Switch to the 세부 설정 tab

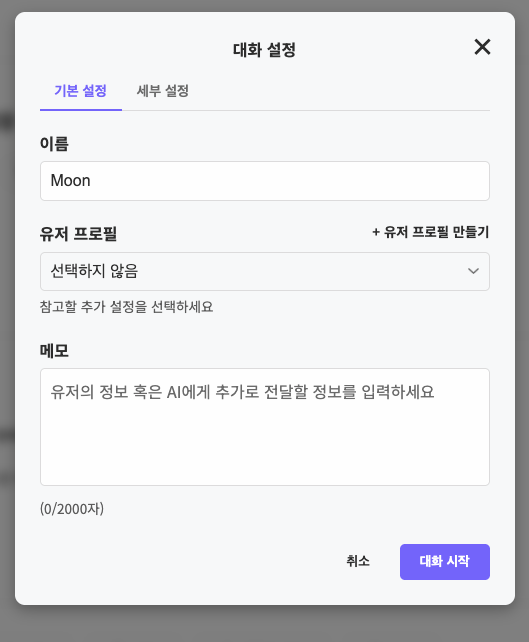(x=163, y=91)
